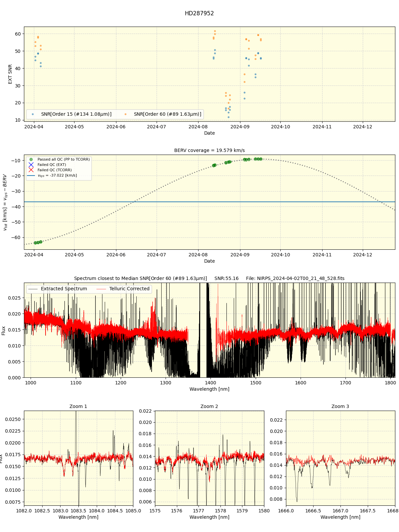This screenshot has height=532, width=399.
Task: Select the legend label SNR[Order 15 (#134 1.08µm)]
Action: pyautogui.click(x=76, y=114)
